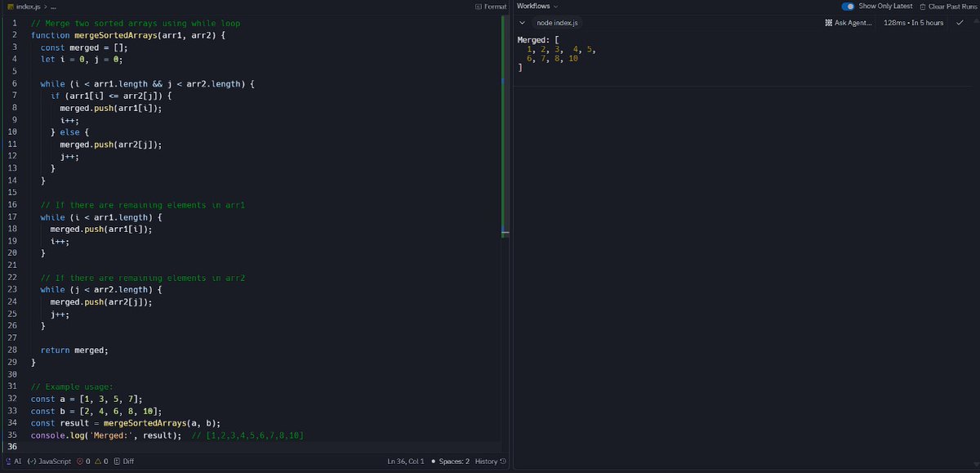
Task: Click the const merged = [] line
Action: [x=84, y=47]
